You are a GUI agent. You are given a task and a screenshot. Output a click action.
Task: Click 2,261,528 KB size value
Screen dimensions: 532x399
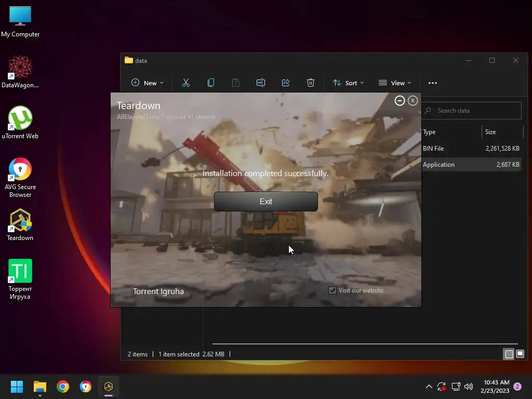[x=502, y=149]
